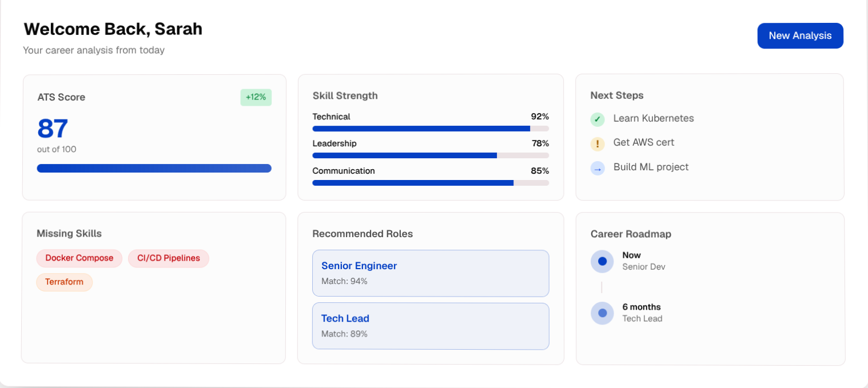Click the Communication skill strength bar
The image size is (868, 388).
(x=431, y=183)
